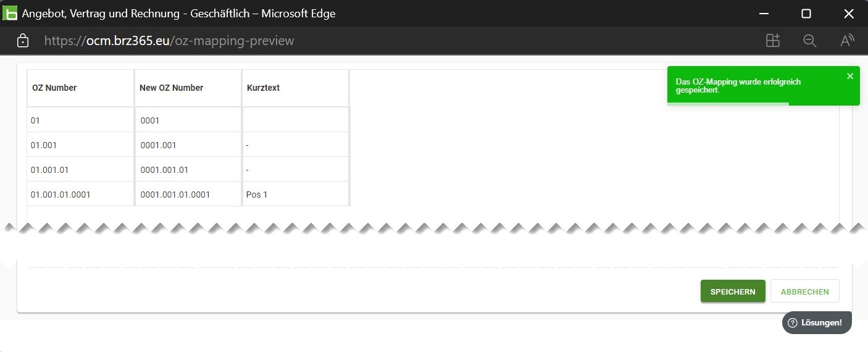
Task: Click the OZ Number column header
Action: 54,88
